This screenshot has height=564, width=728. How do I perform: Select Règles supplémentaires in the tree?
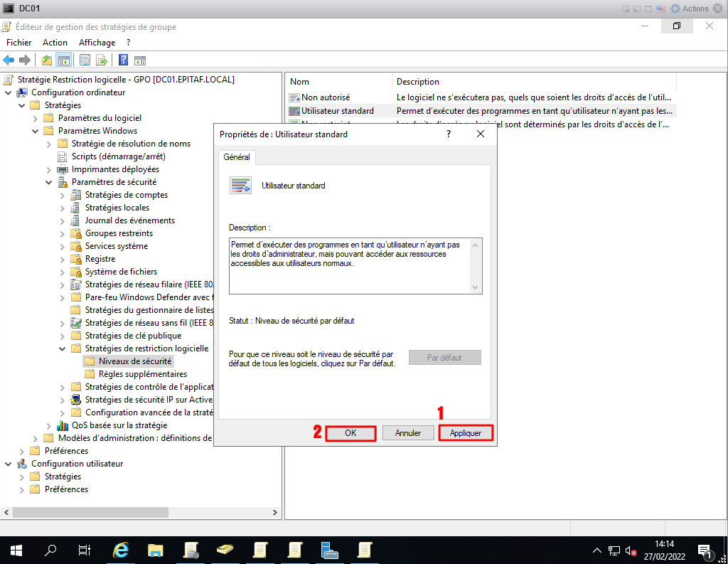pos(142,374)
